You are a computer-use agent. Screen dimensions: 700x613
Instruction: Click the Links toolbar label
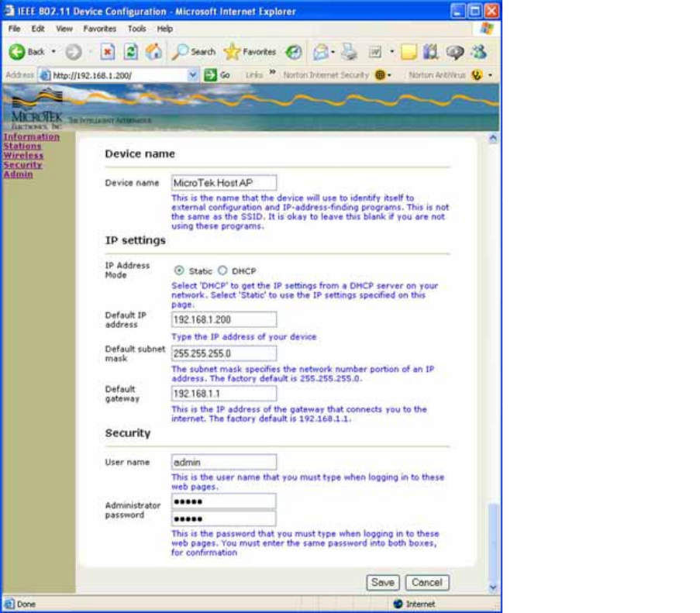tap(254, 75)
